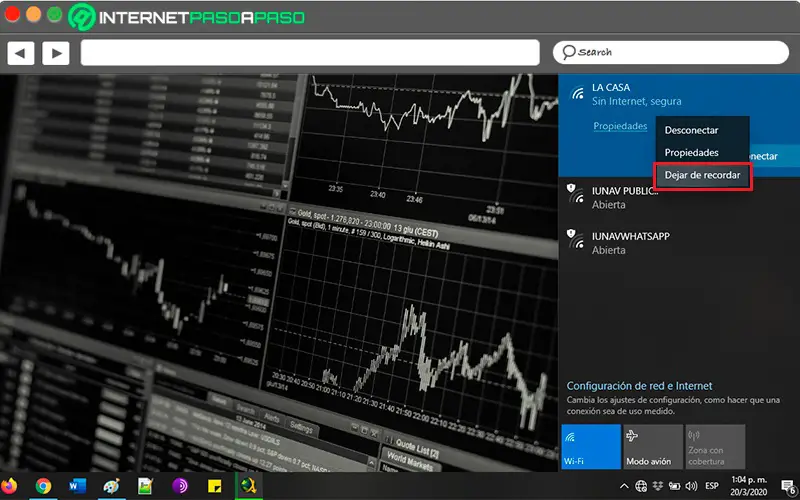
Task: Open the purple Tor Browser icon
Action: click(x=180, y=486)
